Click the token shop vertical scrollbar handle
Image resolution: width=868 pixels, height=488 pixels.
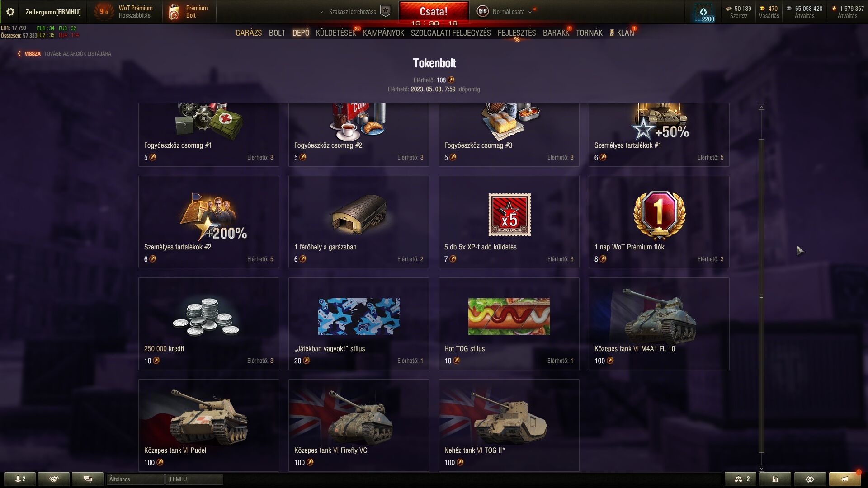[761, 296]
